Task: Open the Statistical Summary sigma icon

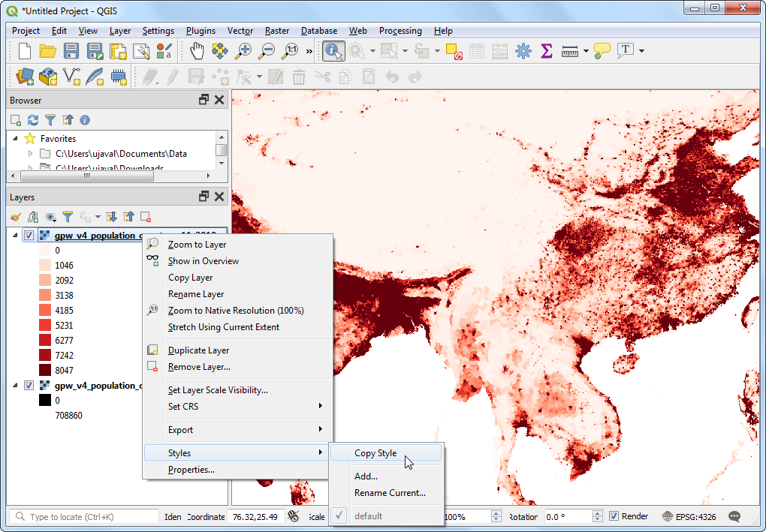Action: 547,51
